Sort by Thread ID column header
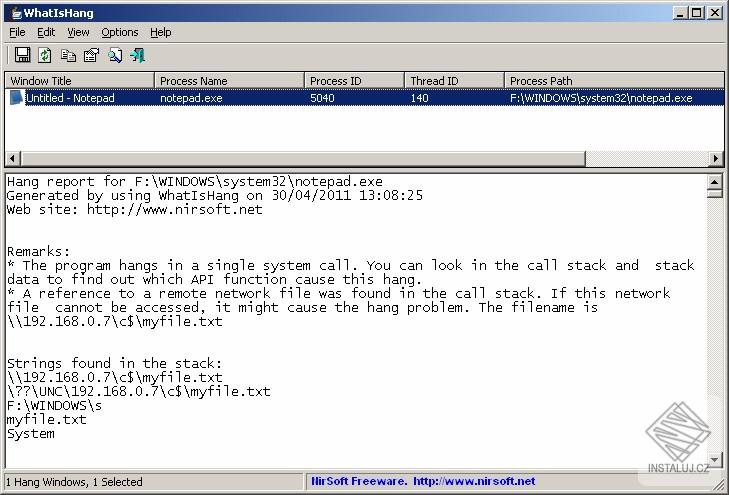729x495 pixels. click(454, 80)
